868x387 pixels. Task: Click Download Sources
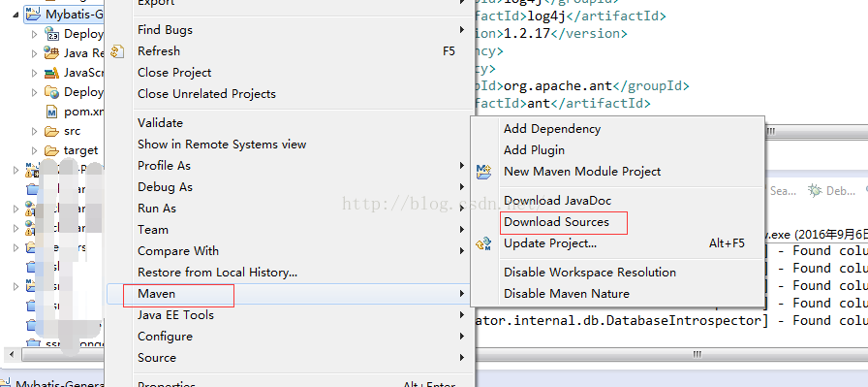pyautogui.click(x=617, y=222)
